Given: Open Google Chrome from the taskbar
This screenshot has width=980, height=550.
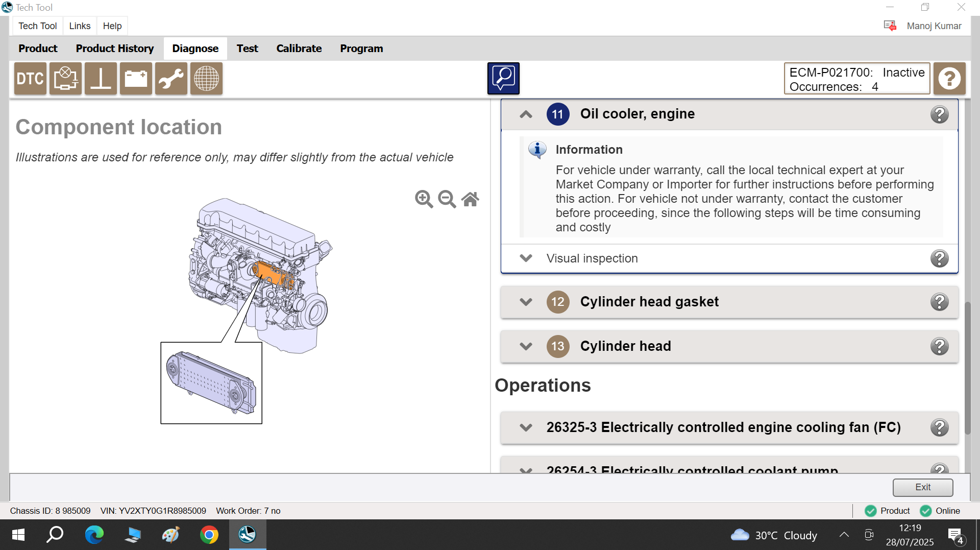Looking at the screenshot, I should [x=209, y=535].
